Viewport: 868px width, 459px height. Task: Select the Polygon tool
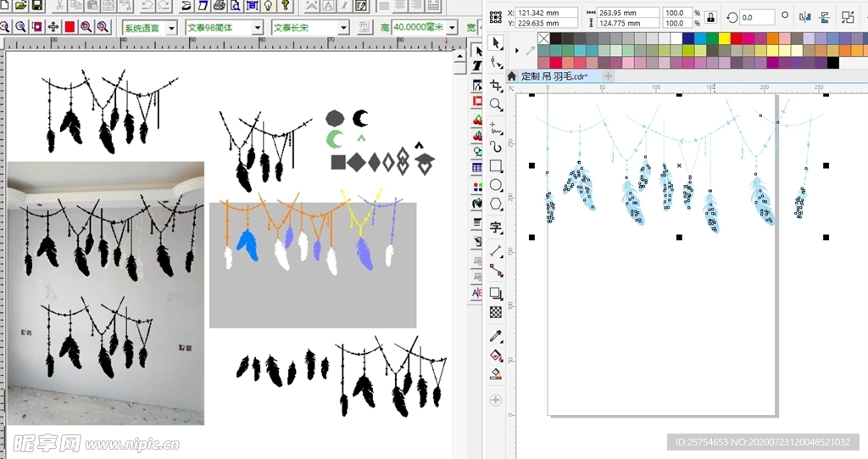point(496,205)
